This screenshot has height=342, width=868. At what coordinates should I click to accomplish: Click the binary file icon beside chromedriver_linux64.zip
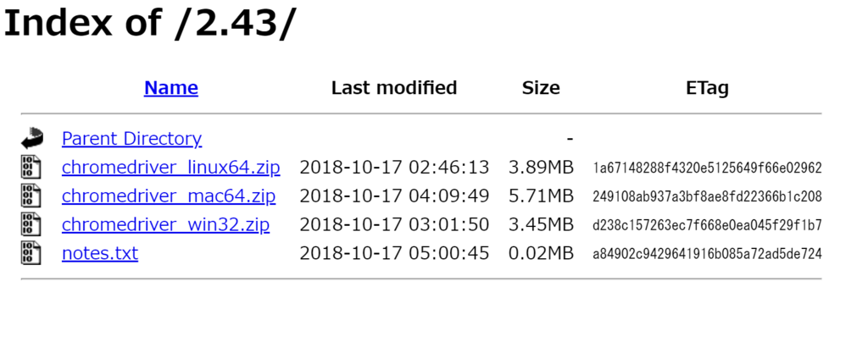tap(31, 167)
